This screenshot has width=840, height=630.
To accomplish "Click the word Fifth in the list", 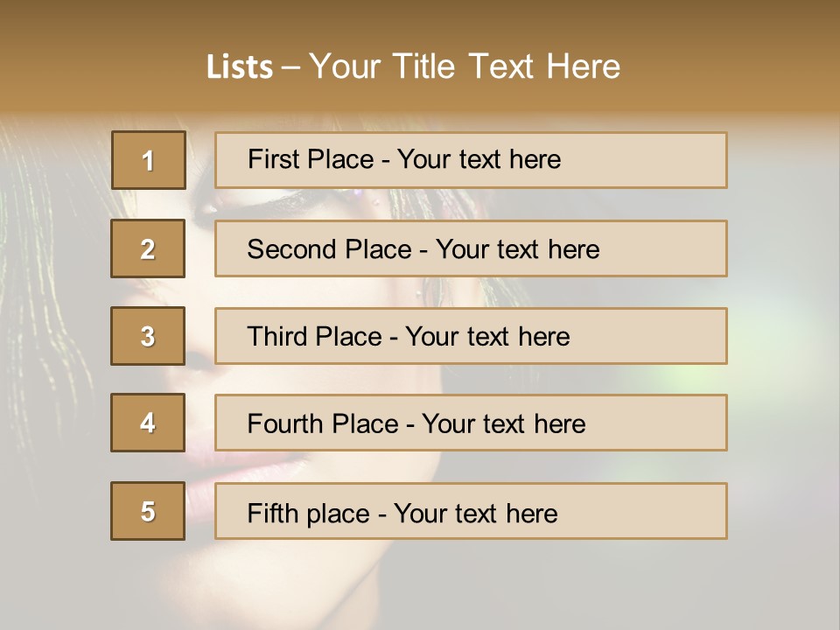I will pos(271,513).
